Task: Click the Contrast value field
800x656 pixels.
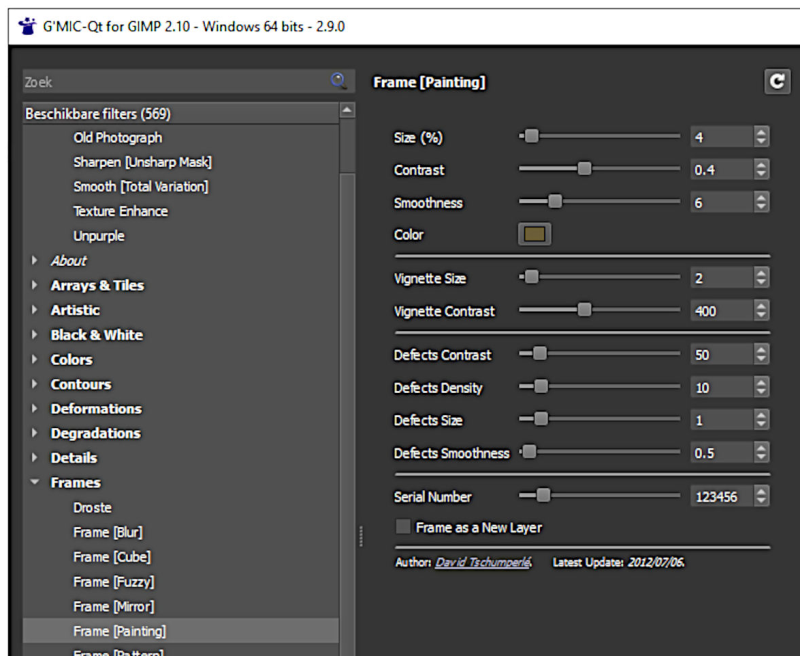Action: point(722,169)
